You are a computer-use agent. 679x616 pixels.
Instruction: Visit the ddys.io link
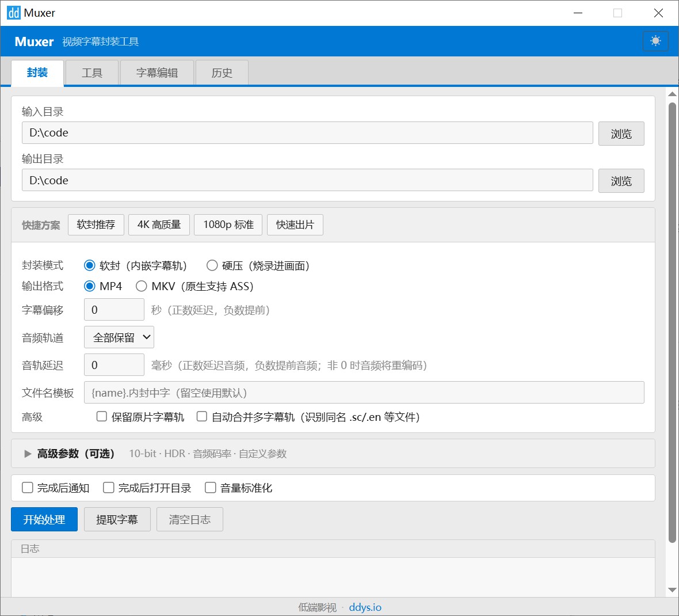click(365, 607)
